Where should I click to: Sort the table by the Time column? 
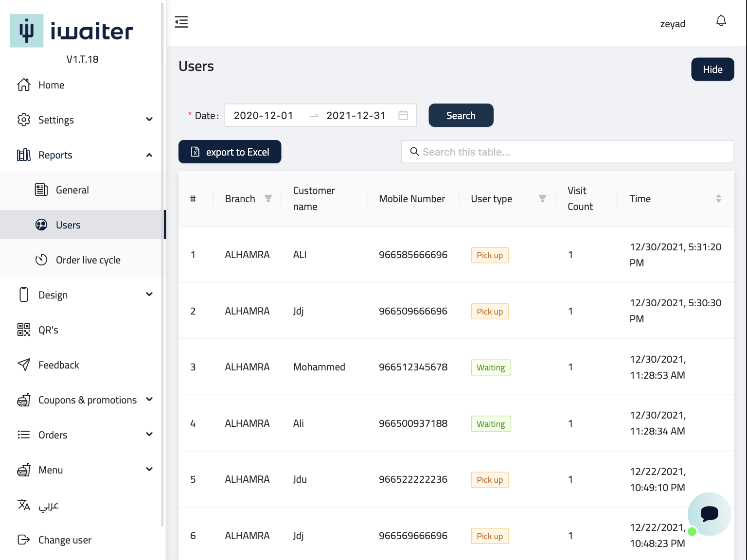pyautogui.click(x=718, y=198)
